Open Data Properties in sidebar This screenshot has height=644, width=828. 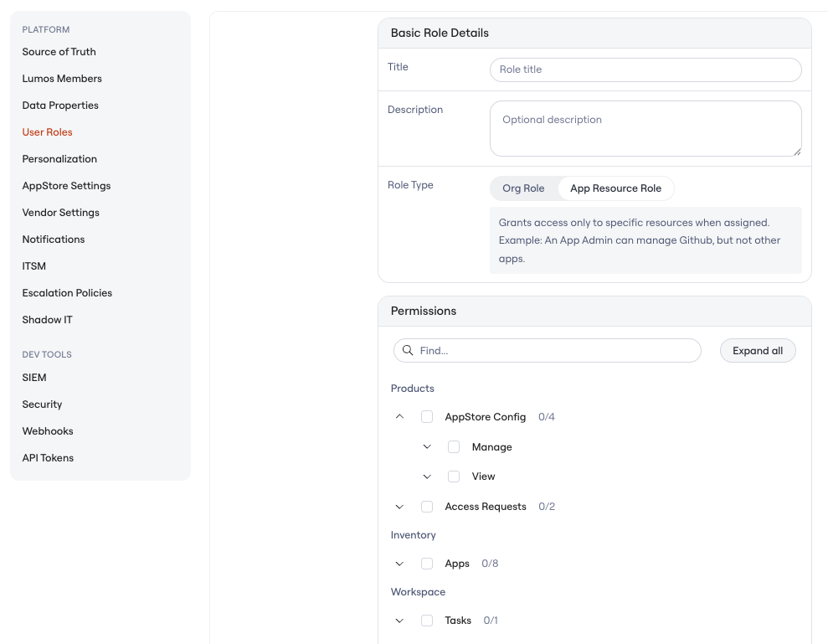pyautogui.click(x=60, y=106)
